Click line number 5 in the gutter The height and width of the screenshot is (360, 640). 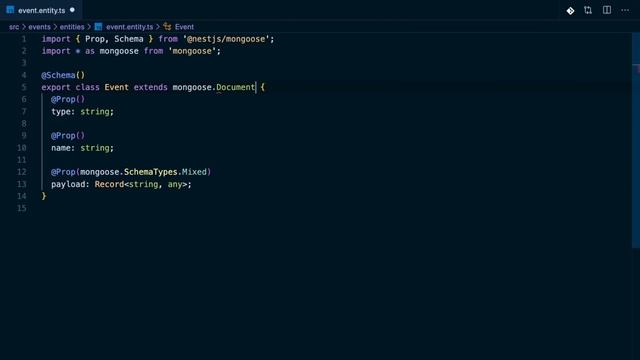24,87
